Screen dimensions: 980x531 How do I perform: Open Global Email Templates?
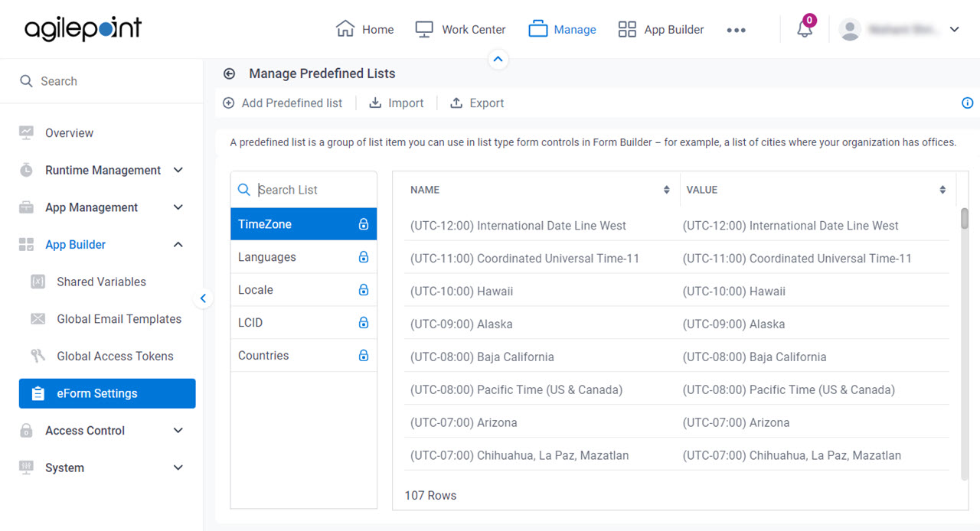pyautogui.click(x=119, y=319)
